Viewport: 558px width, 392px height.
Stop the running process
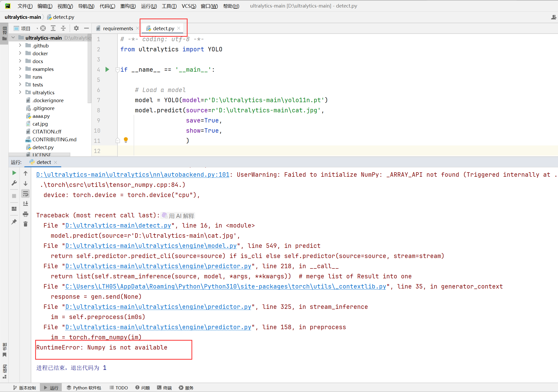tap(14, 195)
